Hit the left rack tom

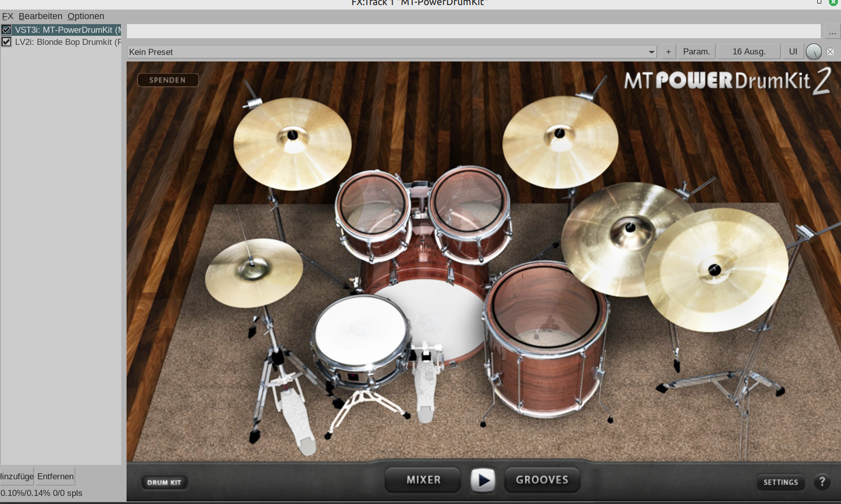point(373,204)
